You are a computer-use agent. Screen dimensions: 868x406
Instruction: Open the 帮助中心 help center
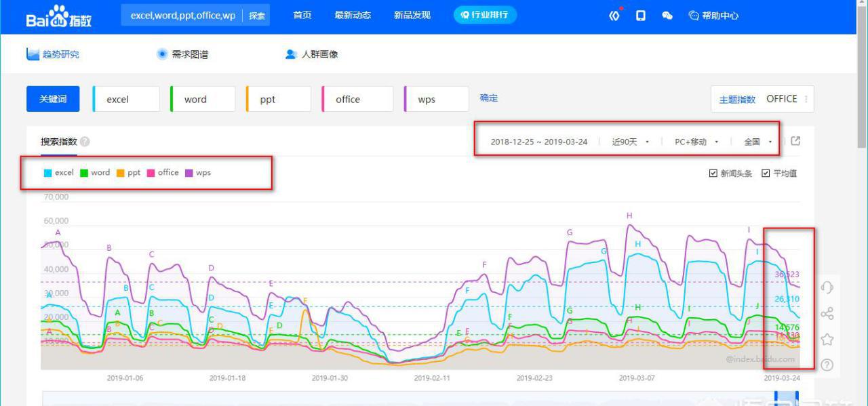[x=713, y=16]
